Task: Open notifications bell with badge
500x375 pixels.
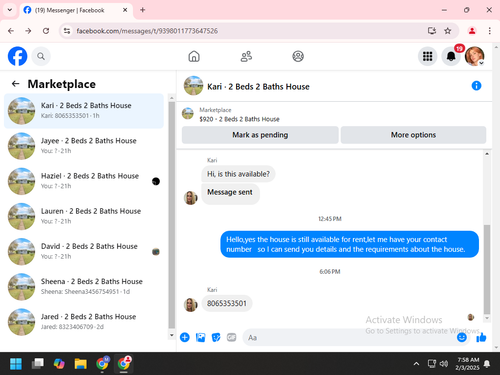Action: tap(451, 56)
